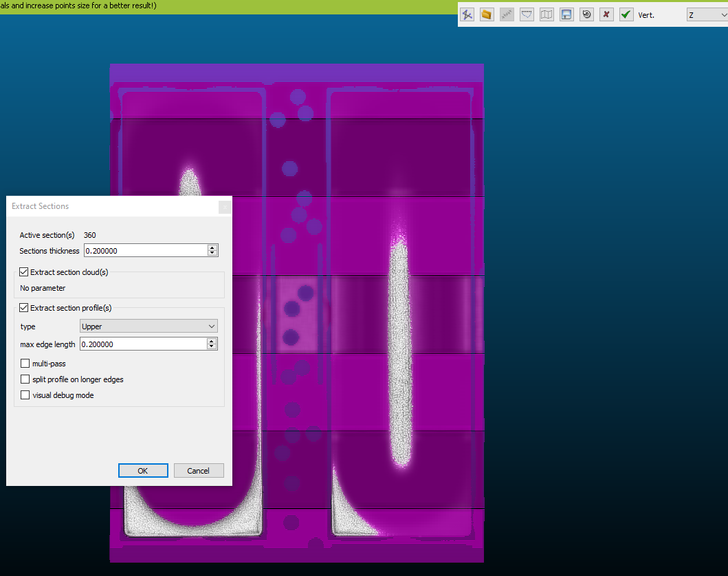This screenshot has width=728, height=576.
Task: Select the polyline editing tool
Action: tap(467, 14)
